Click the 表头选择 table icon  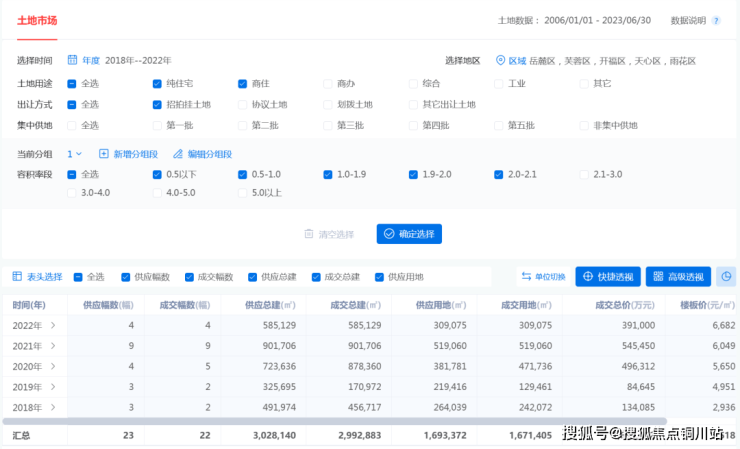point(17,277)
